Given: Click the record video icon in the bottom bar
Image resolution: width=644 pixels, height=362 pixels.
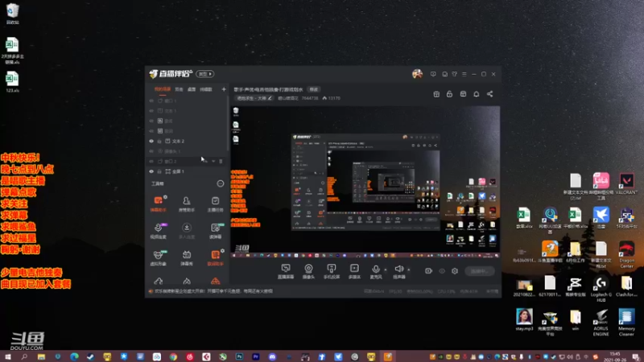Looking at the screenshot, I should pos(428,271).
